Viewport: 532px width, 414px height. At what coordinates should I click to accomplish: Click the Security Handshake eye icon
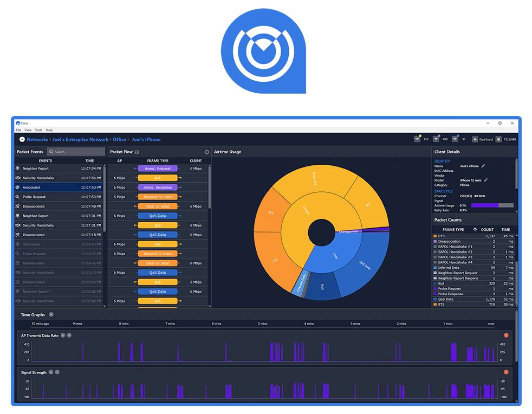18,178
